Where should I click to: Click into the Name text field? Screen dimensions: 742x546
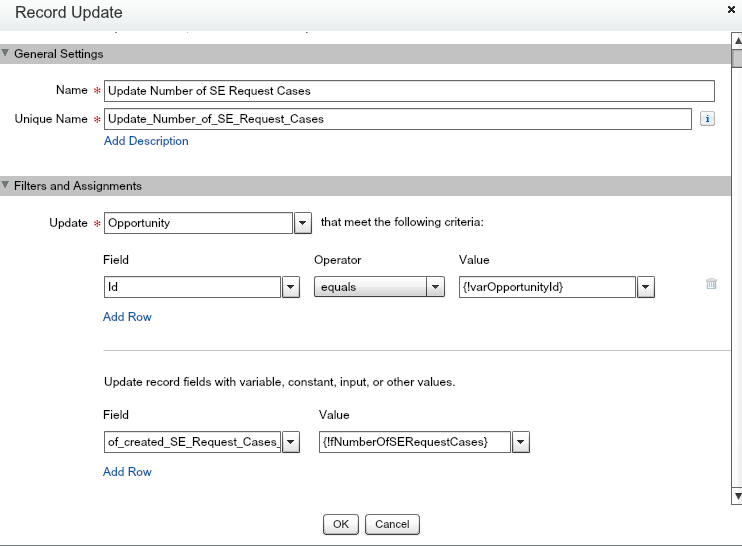click(409, 90)
